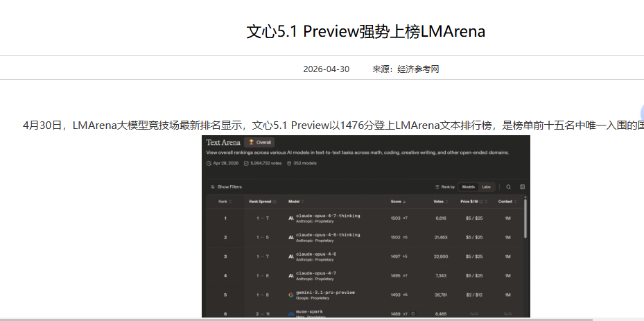Click the claude-opus-4-7-thinking model name
Image resolution: width=644 pixels, height=321 pixels.
pyautogui.click(x=328, y=216)
